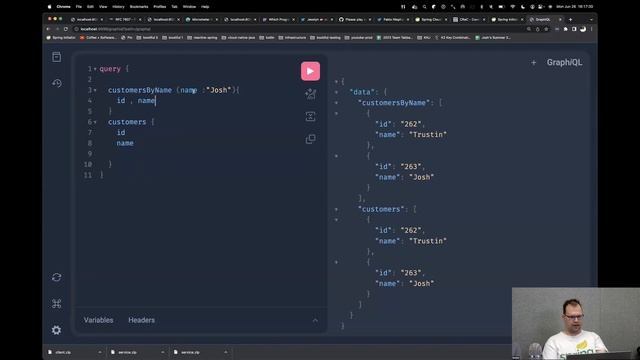
Task: Switch to the Variables tab
Action: (98, 320)
